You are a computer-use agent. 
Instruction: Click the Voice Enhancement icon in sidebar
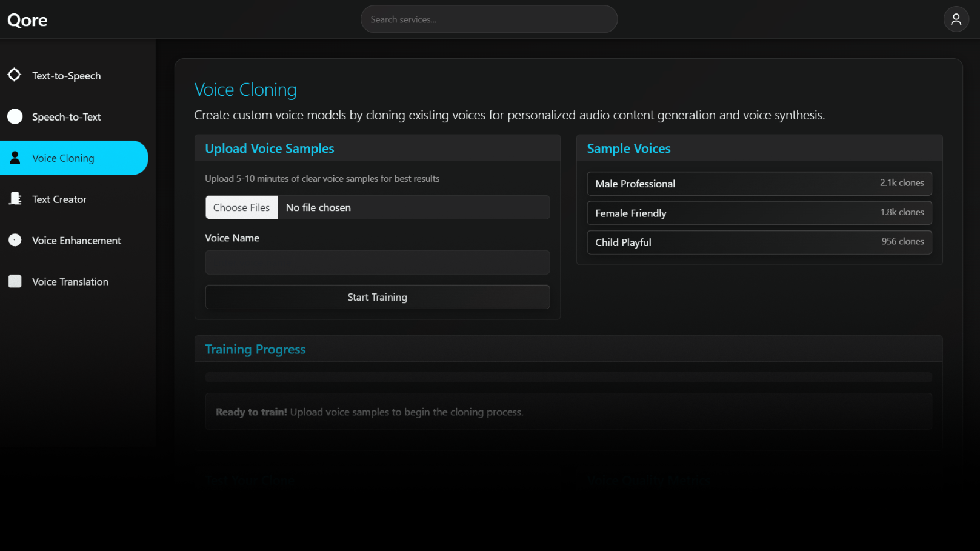point(15,240)
